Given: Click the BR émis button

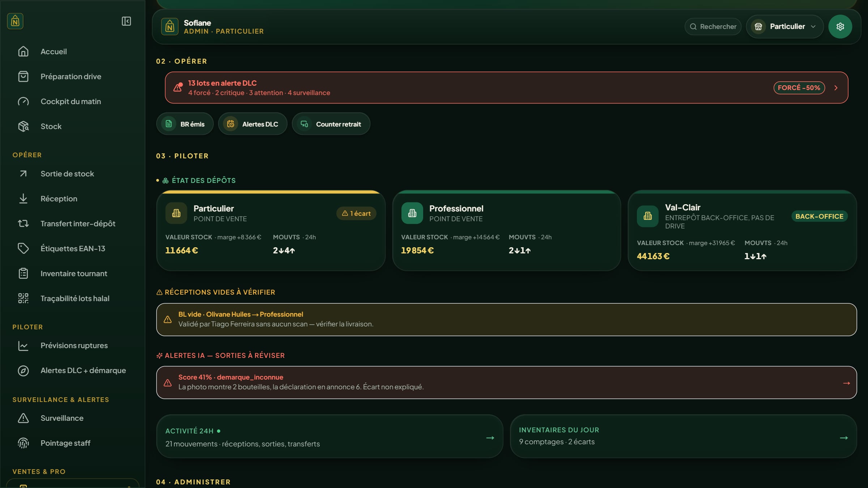Looking at the screenshot, I should point(185,124).
